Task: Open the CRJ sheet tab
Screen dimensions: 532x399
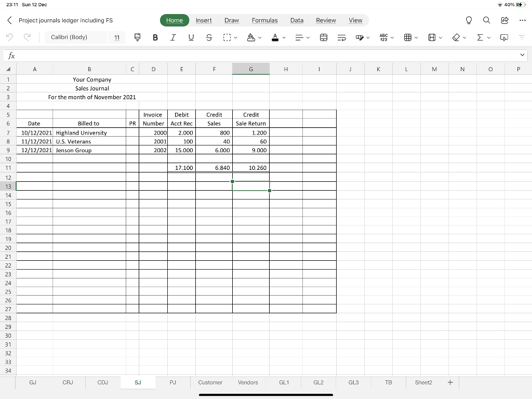Action: coord(68,382)
